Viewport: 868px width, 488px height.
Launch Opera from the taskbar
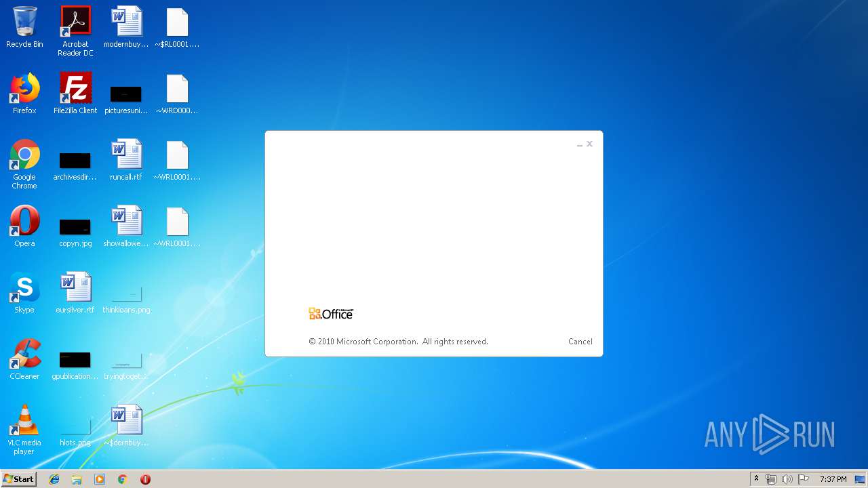click(145, 479)
